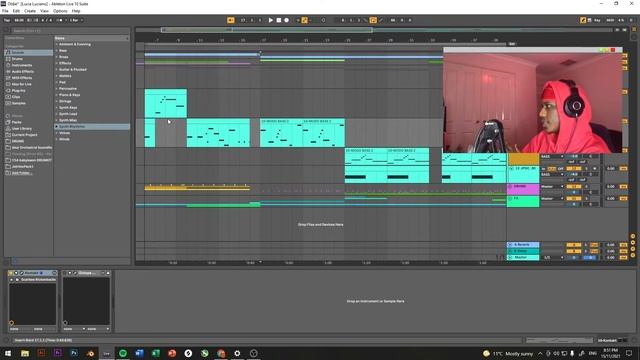Expand the Brass sound folder

point(57,57)
